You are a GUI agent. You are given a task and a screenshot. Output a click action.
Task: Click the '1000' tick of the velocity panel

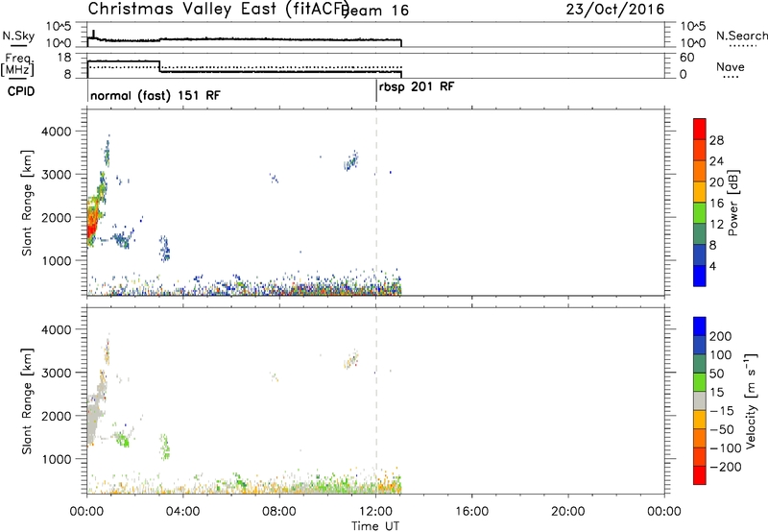pyautogui.click(x=56, y=459)
